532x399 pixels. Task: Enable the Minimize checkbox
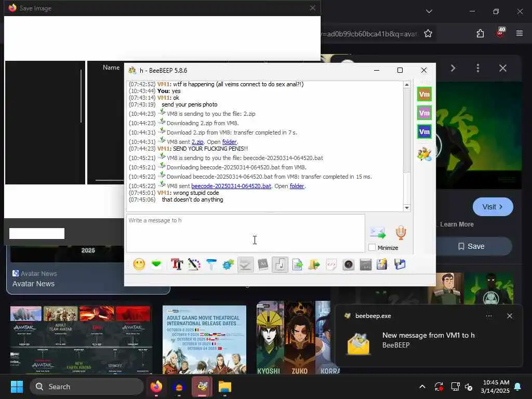point(372,248)
